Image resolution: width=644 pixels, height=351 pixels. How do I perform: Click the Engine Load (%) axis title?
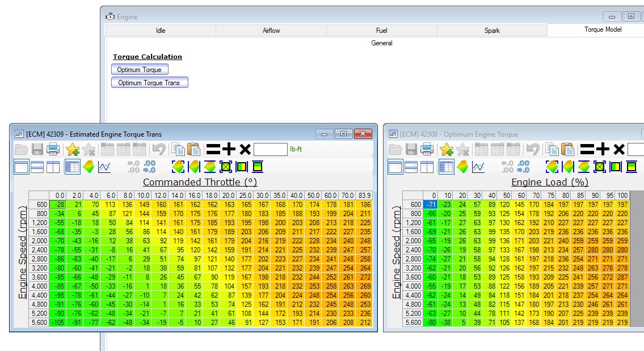click(x=550, y=182)
